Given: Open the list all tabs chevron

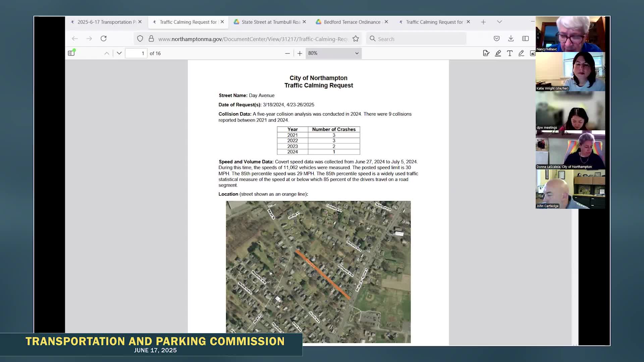Looking at the screenshot, I should 499,22.
